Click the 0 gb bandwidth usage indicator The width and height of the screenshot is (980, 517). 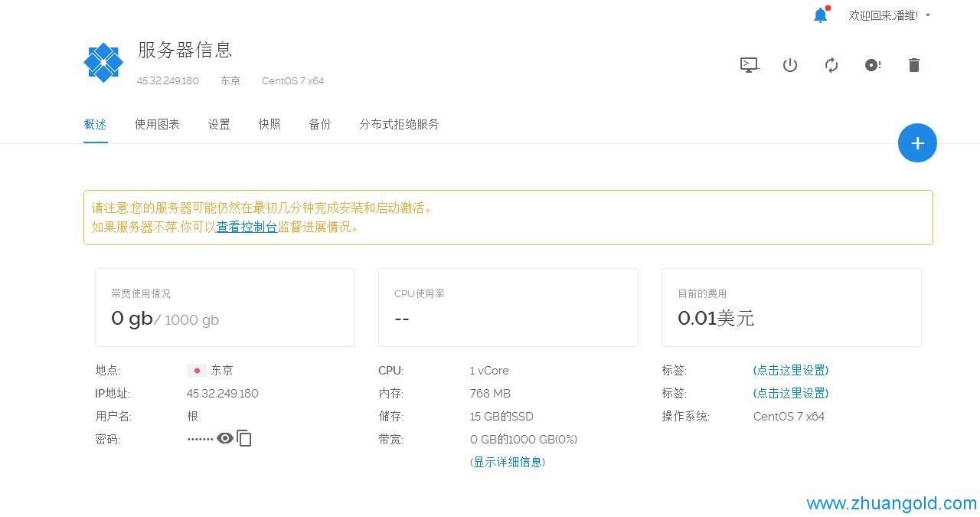coord(132,318)
